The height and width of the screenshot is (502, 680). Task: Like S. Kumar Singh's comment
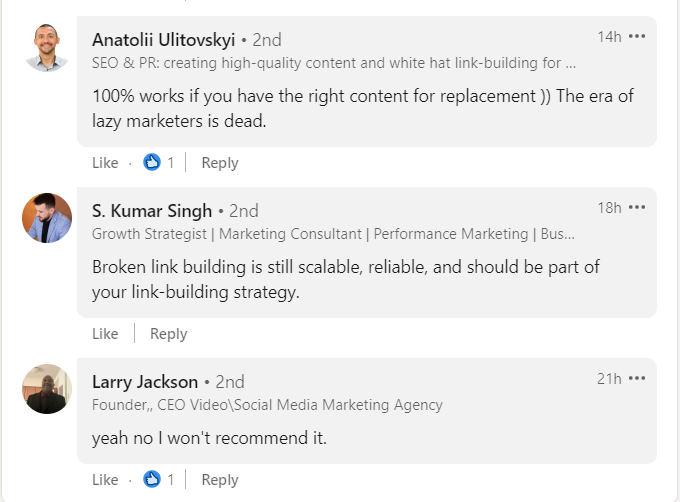coord(105,333)
